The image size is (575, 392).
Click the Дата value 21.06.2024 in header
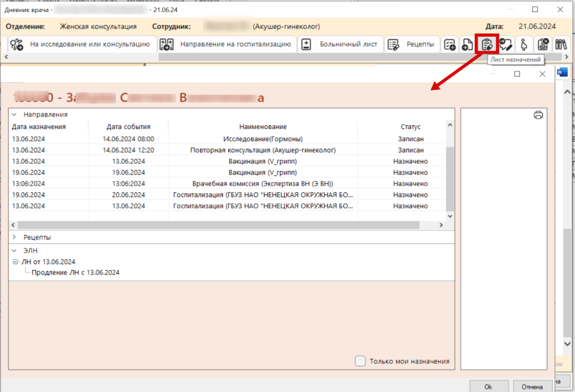[537, 26]
